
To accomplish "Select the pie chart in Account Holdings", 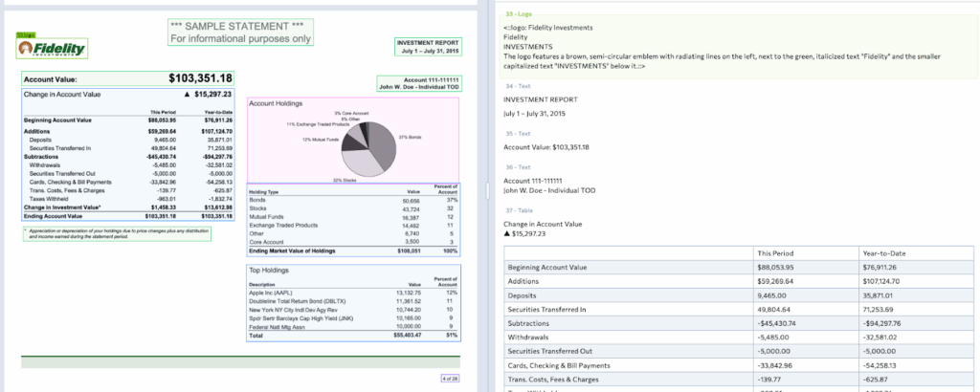I will (x=367, y=147).
